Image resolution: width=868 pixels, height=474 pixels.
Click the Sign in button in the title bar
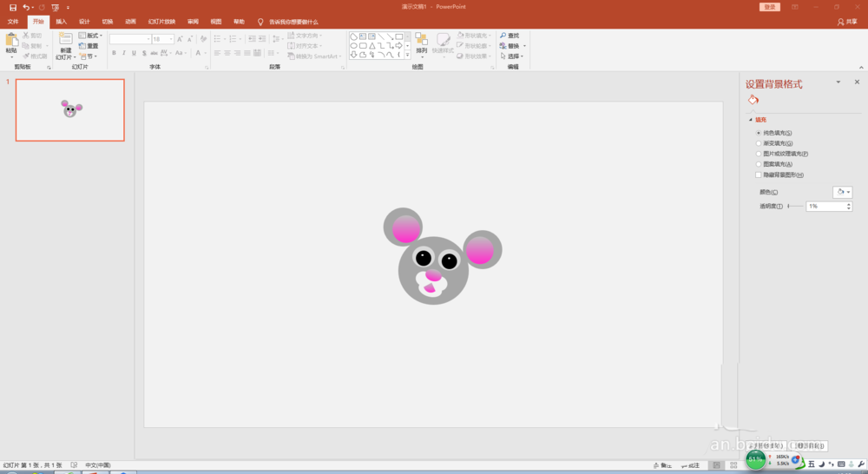pyautogui.click(x=769, y=7)
